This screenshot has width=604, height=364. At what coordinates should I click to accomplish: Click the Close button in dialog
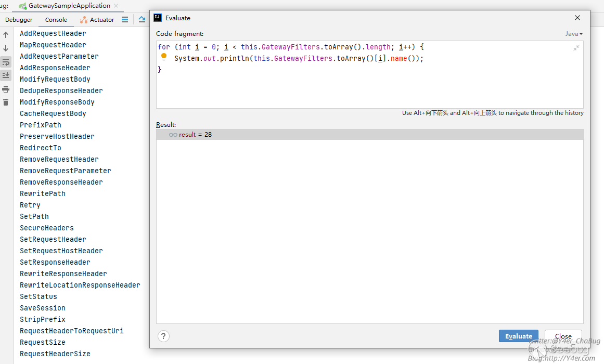563,336
